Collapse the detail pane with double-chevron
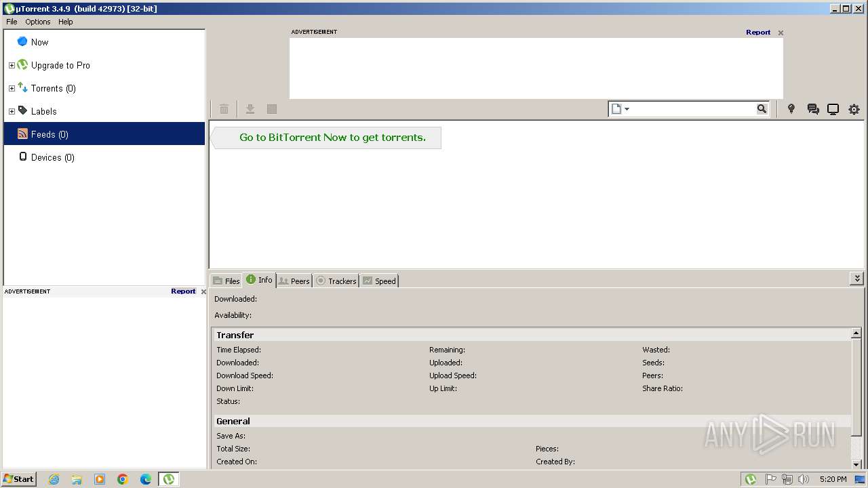The height and width of the screenshot is (488, 868). (x=857, y=279)
